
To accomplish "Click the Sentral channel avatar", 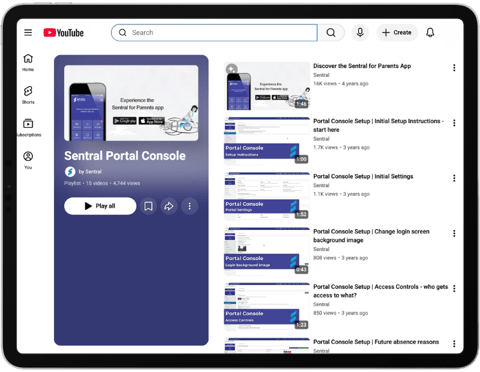I will coord(70,172).
